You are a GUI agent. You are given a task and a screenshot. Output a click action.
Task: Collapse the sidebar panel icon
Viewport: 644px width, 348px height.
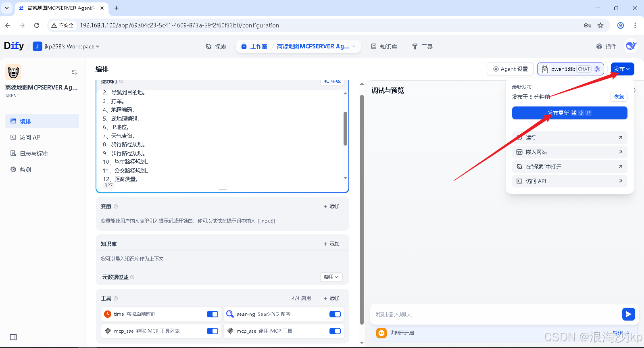13,337
